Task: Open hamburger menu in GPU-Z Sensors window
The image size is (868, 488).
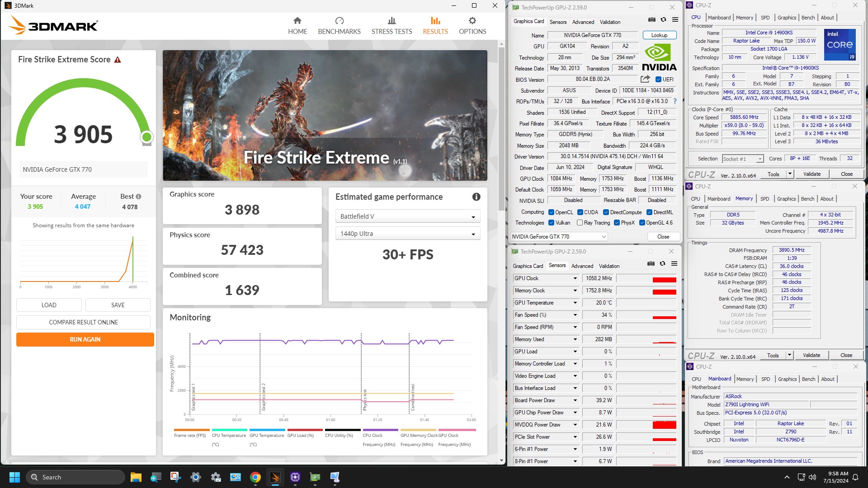Action: tap(674, 264)
